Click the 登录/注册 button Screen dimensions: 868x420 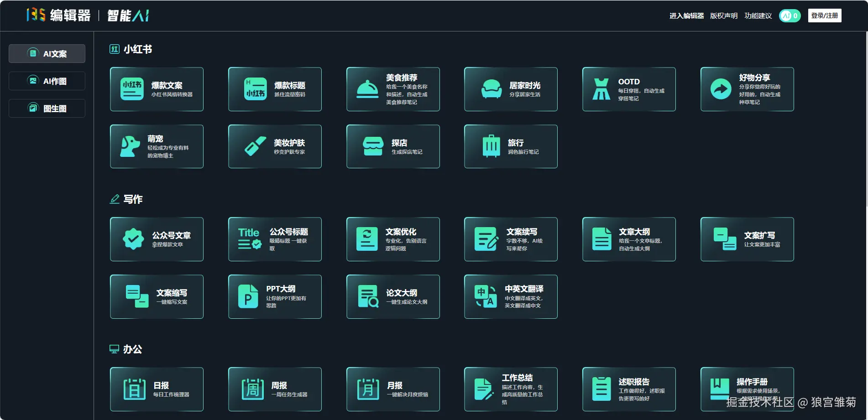tap(825, 16)
